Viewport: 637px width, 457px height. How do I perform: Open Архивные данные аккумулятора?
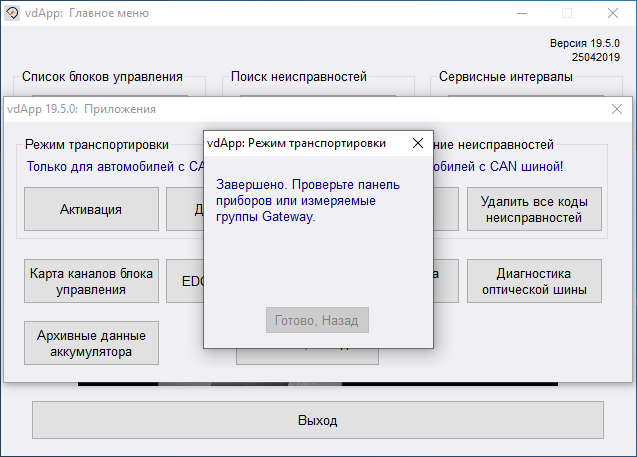click(91, 343)
